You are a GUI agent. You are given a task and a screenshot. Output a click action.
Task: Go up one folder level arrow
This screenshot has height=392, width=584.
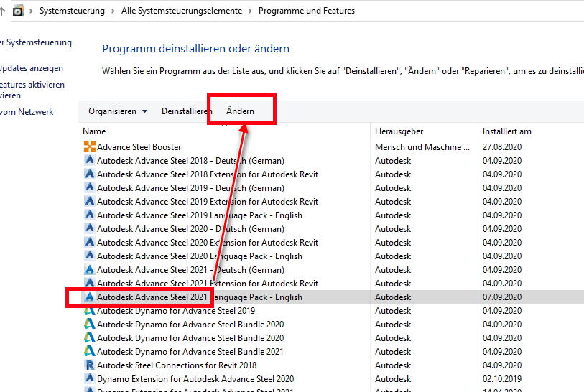(x=2, y=11)
